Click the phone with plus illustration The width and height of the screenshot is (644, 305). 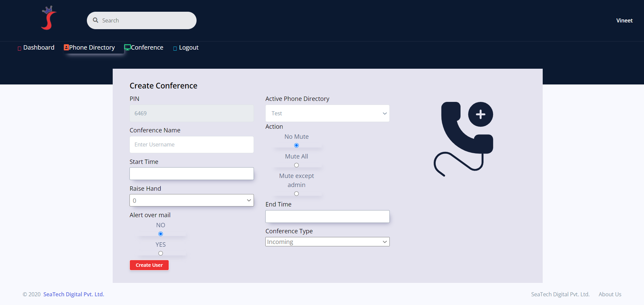(x=464, y=138)
